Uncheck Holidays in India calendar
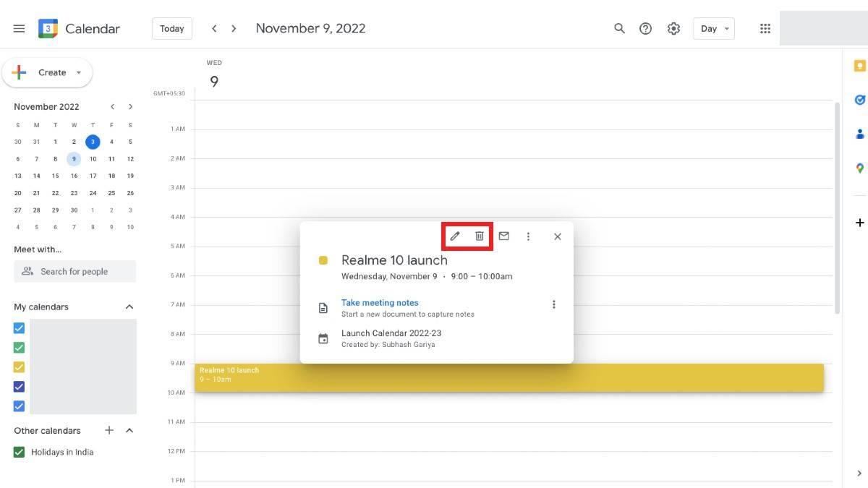 20,453
